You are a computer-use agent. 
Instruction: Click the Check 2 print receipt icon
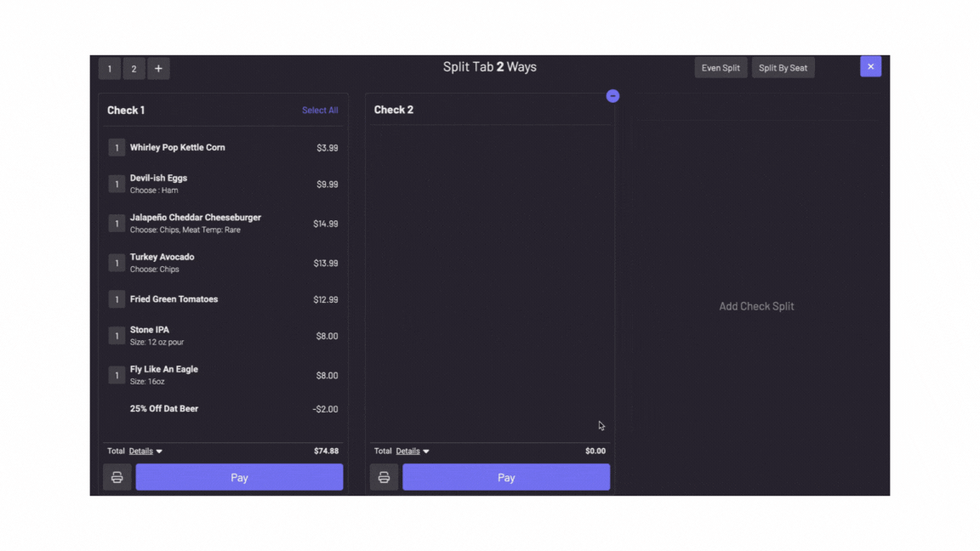[384, 478]
